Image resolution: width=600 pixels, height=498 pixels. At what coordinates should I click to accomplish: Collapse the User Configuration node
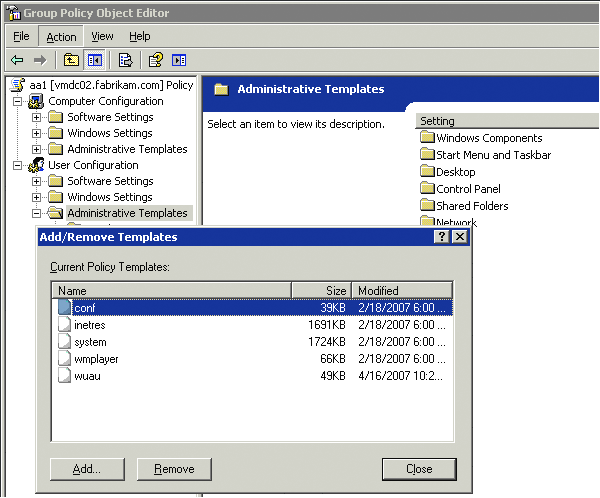point(17,165)
